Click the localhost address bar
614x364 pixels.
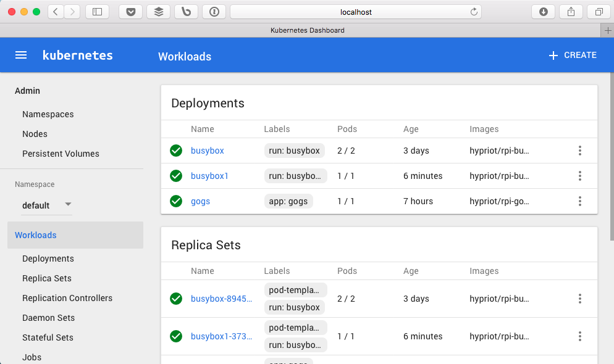356,12
